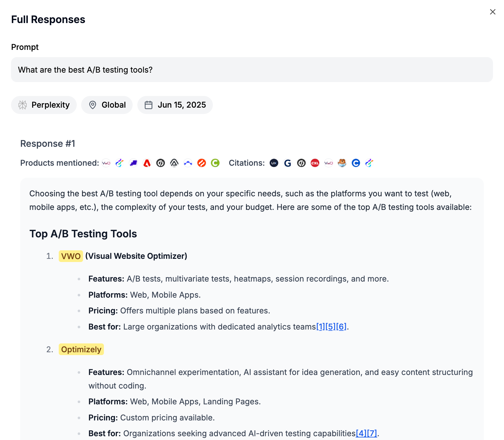Open the blue C citation icon
Image resolution: width=504 pixels, height=440 pixels.
pyautogui.click(x=356, y=163)
